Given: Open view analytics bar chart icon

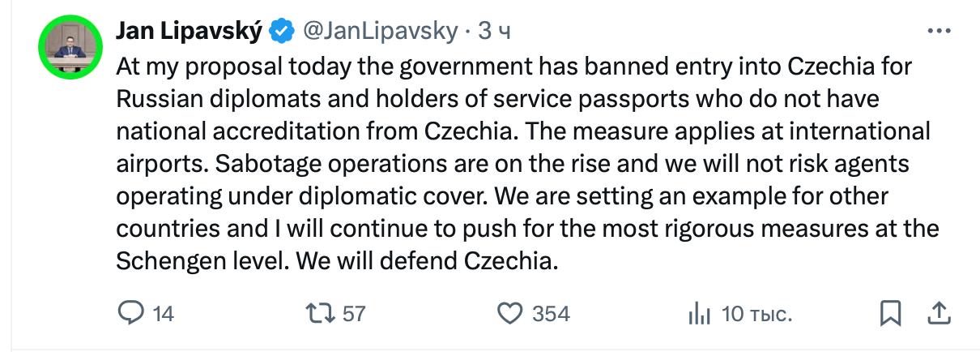Looking at the screenshot, I should [x=698, y=313].
